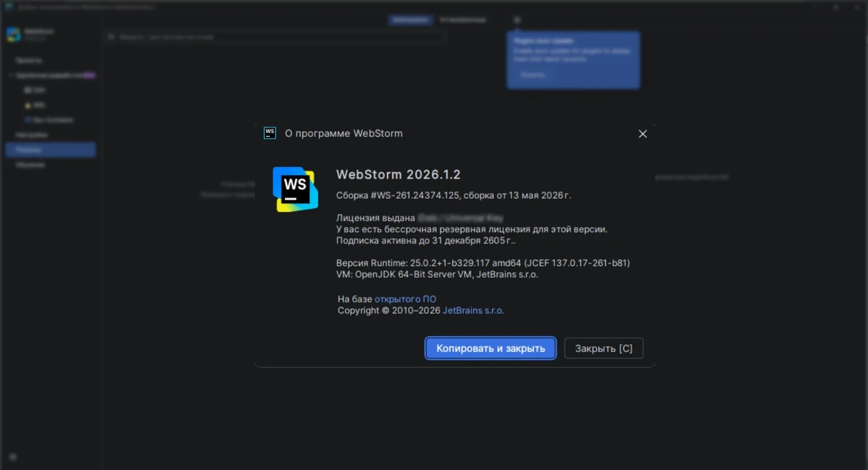
Task: Open the 'открытого ПО' link
Action: (x=405, y=299)
